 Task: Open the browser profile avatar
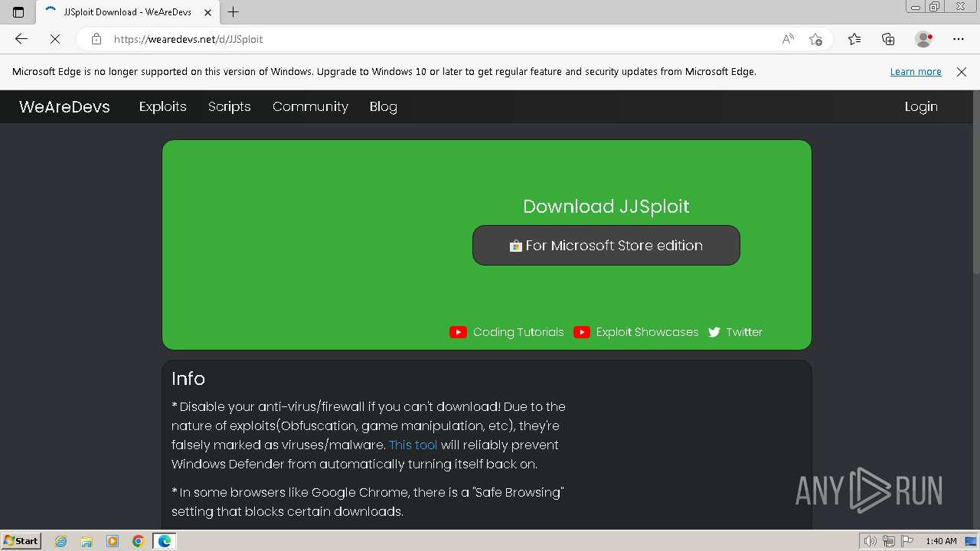pyautogui.click(x=923, y=39)
